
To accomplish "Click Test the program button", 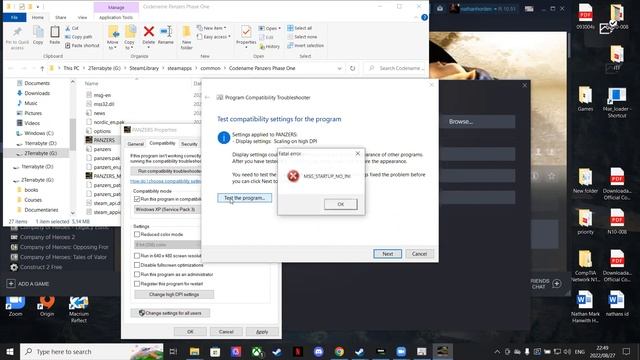I will coord(244,198).
